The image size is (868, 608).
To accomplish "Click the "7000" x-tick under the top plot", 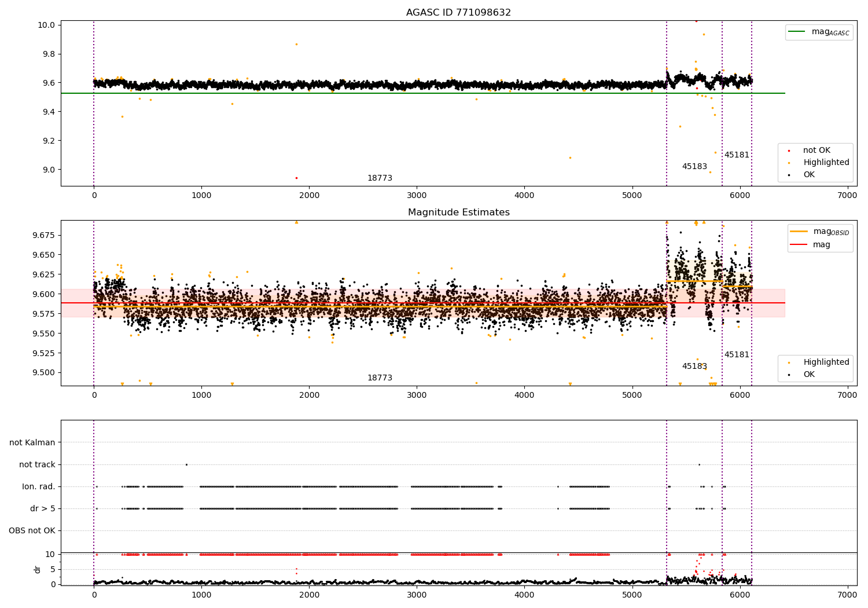I will tap(847, 196).
